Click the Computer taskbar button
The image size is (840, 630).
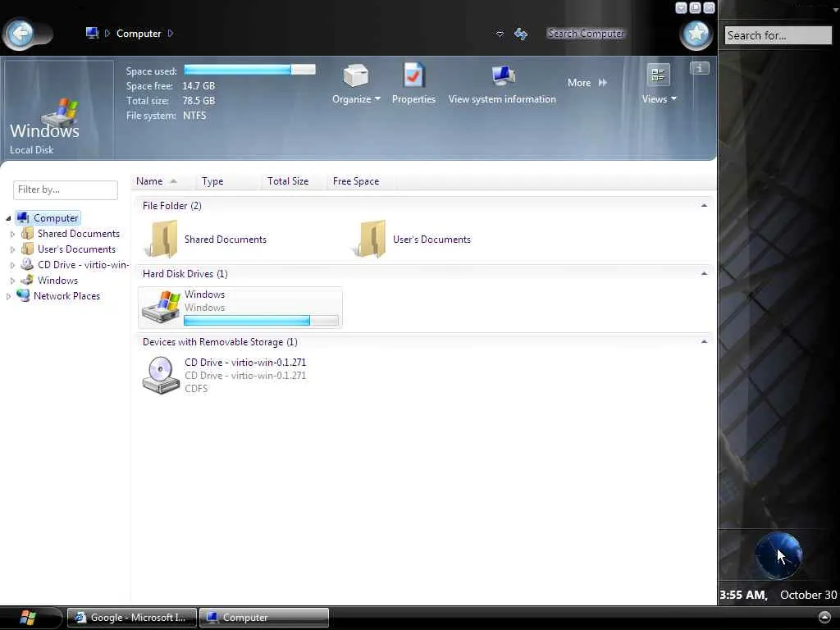coord(264,618)
